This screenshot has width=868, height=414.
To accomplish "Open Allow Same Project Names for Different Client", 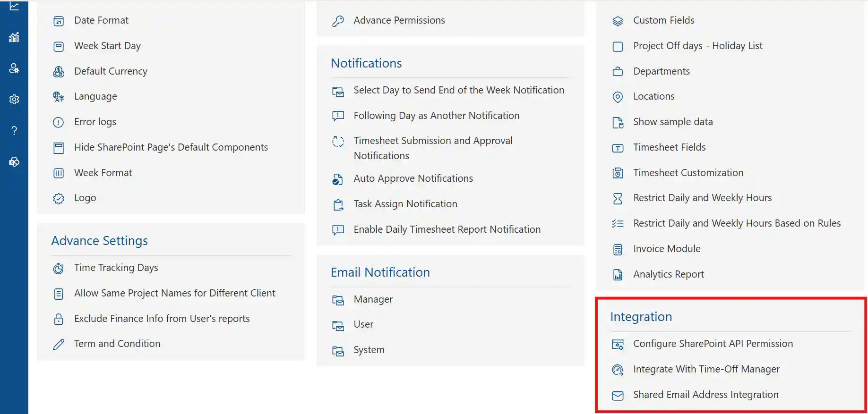I will point(174,293).
